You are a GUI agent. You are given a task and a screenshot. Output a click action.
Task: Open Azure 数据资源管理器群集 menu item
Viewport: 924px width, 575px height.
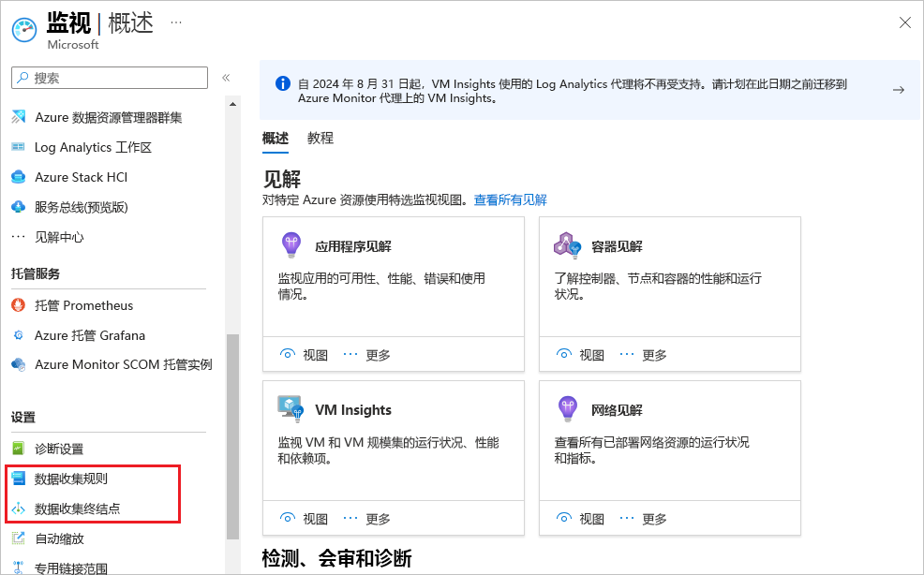click(x=109, y=117)
